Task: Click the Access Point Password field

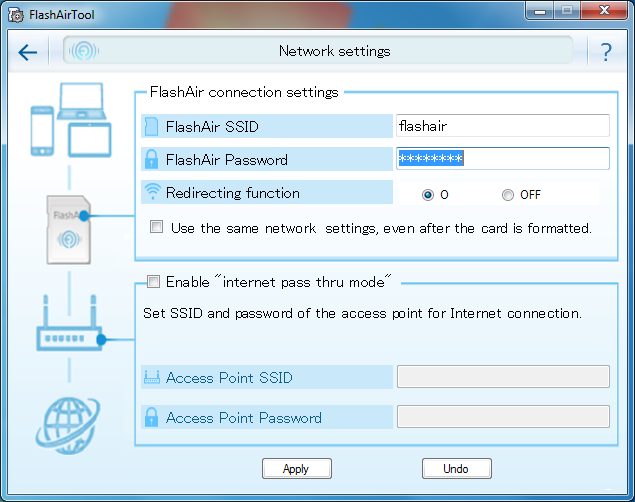Action: click(502, 417)
